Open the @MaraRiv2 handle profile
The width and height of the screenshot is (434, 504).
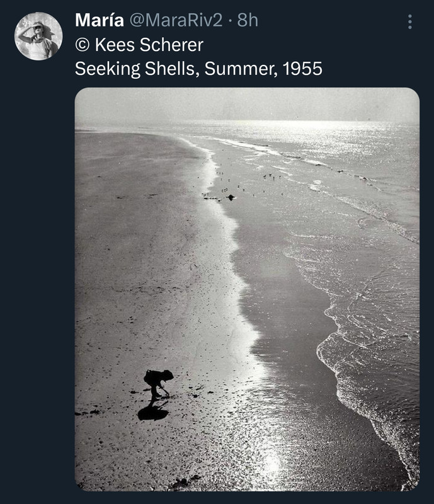click(176, 20)
